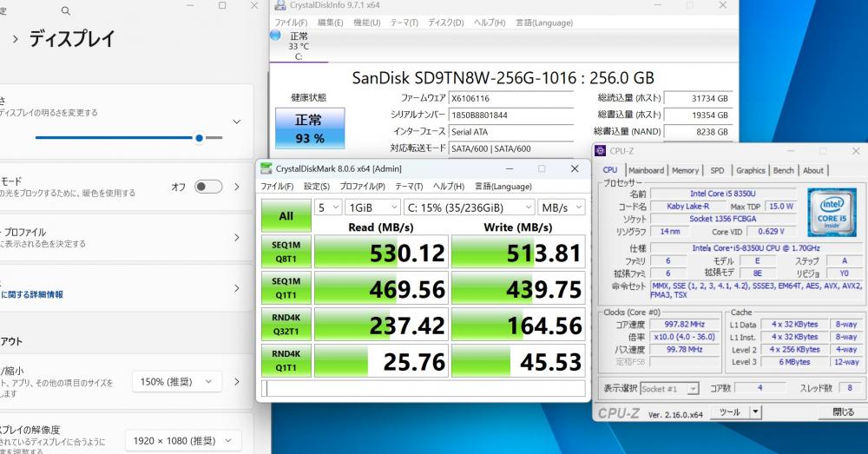The height and width of the screenshot is (454, 868).
Task: Select drive C: 33 °C status entry
Action: (299, 46)
